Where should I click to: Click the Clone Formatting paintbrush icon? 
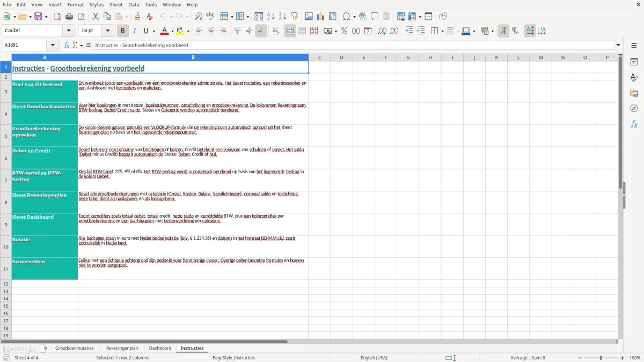137,17
